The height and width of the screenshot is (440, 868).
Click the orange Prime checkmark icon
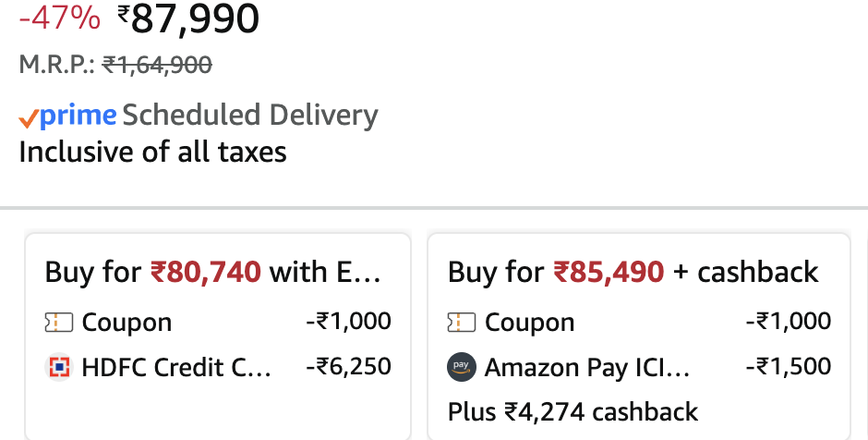tap(29, 117)
